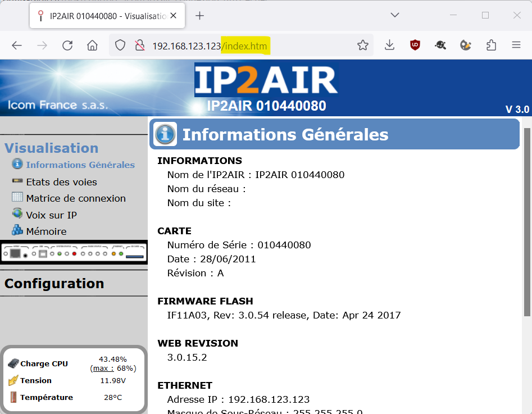Viewport: 532px width, 414px height.
Task: Open the Etats des voies link
Action: tap(61, 182)
